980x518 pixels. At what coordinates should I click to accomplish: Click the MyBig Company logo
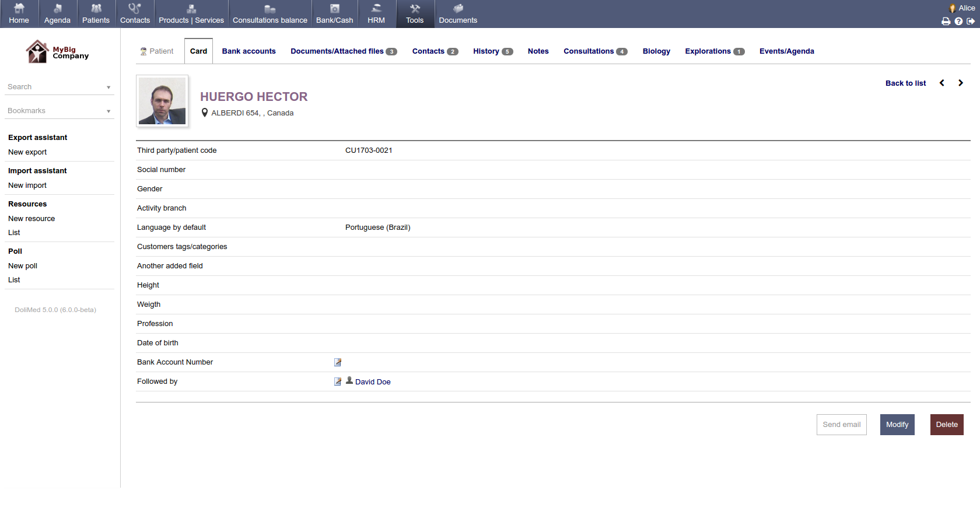click(57, 52)
